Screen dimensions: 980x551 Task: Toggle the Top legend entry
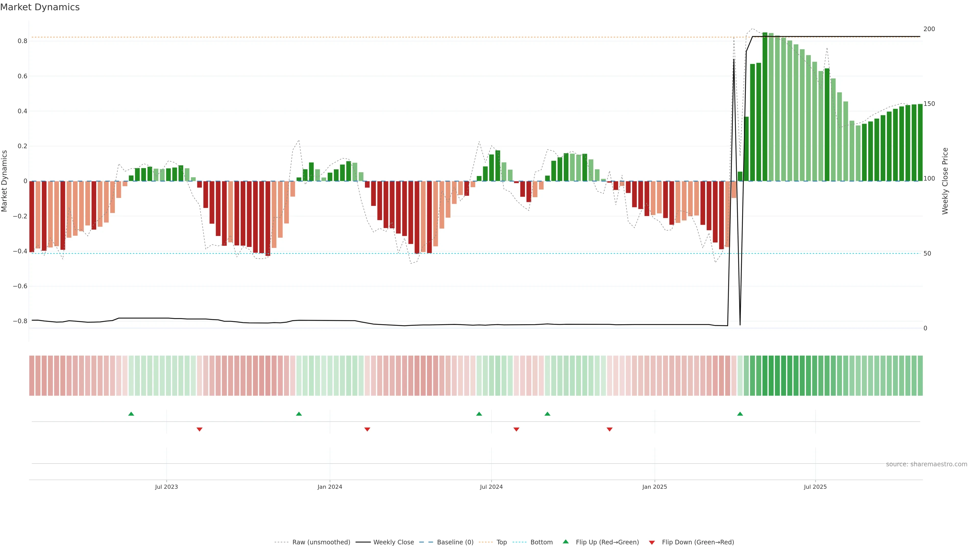pos(501,542)
